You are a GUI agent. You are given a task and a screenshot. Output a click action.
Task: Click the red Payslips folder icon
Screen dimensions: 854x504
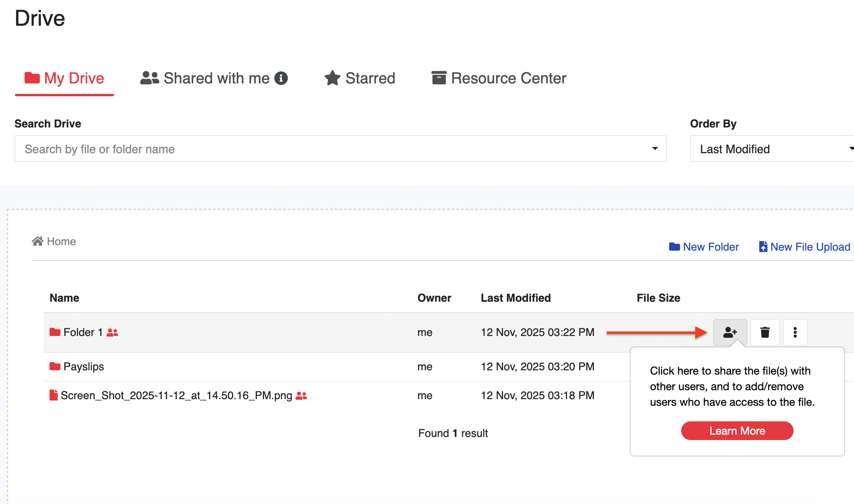point(55,366)
